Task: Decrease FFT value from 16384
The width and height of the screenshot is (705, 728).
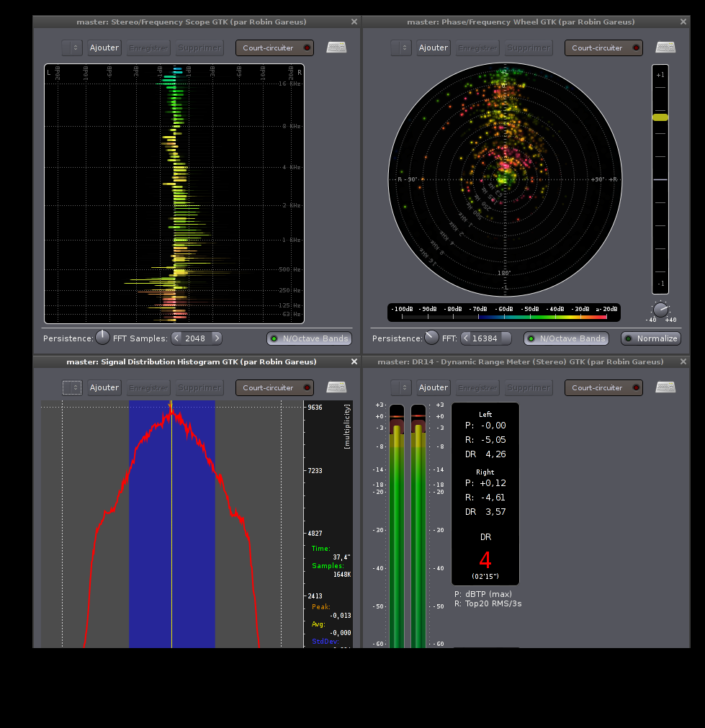Action: click(465, 338)
